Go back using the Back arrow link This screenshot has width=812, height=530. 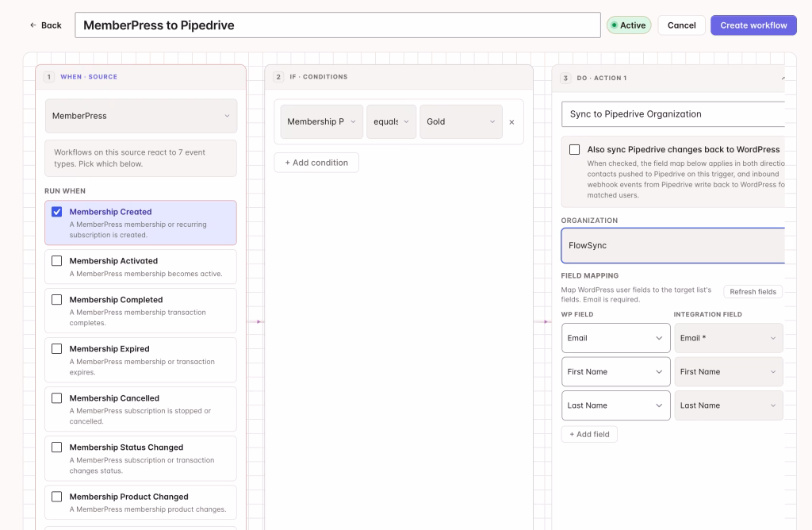pyautogui.click(x=45, y=25)
